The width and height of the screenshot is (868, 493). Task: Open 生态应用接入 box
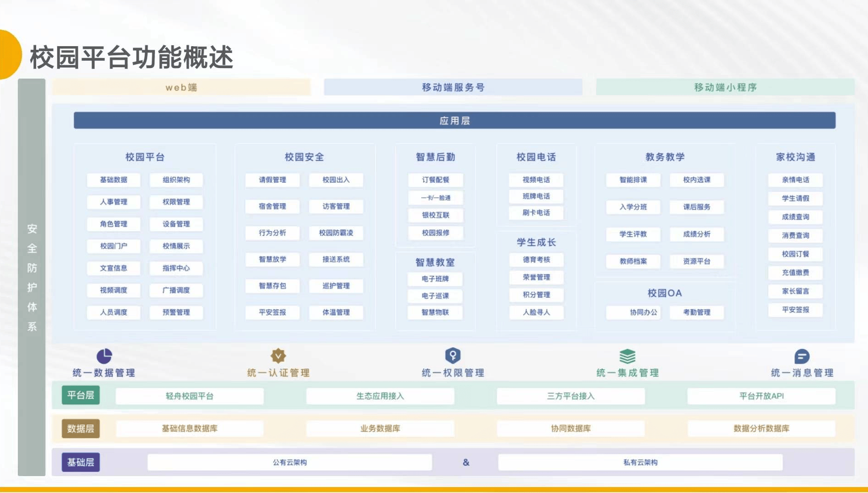[x=380, y=396]
